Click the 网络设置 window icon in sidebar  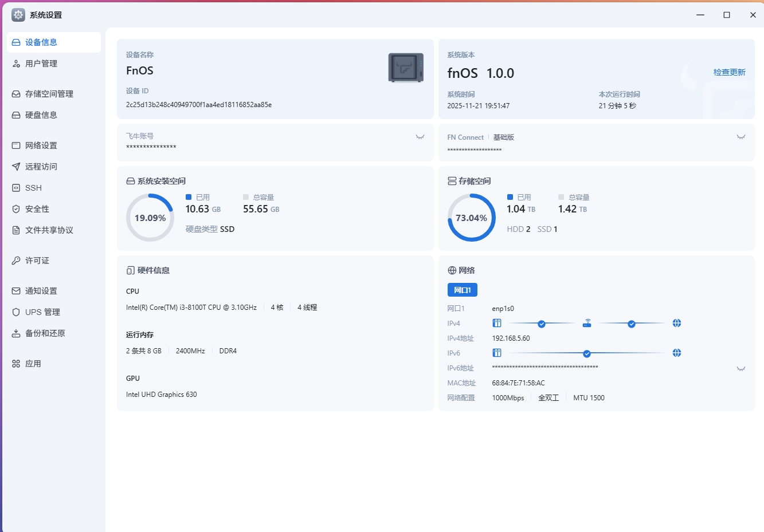(16, 145)
